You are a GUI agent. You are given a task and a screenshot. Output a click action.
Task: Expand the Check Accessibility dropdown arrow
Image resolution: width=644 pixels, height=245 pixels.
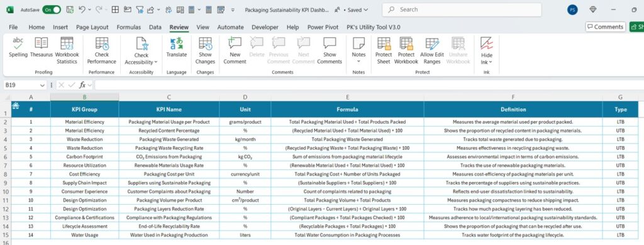[156, 62]
